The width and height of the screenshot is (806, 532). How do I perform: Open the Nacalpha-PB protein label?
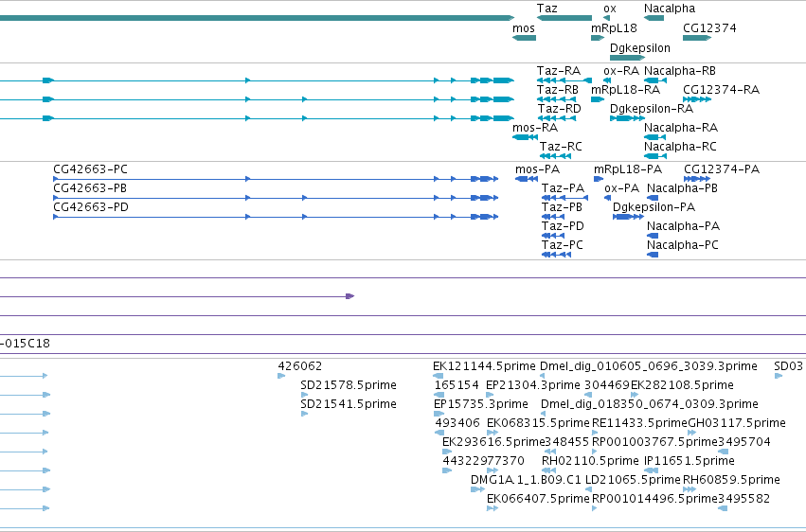point(682,188)
